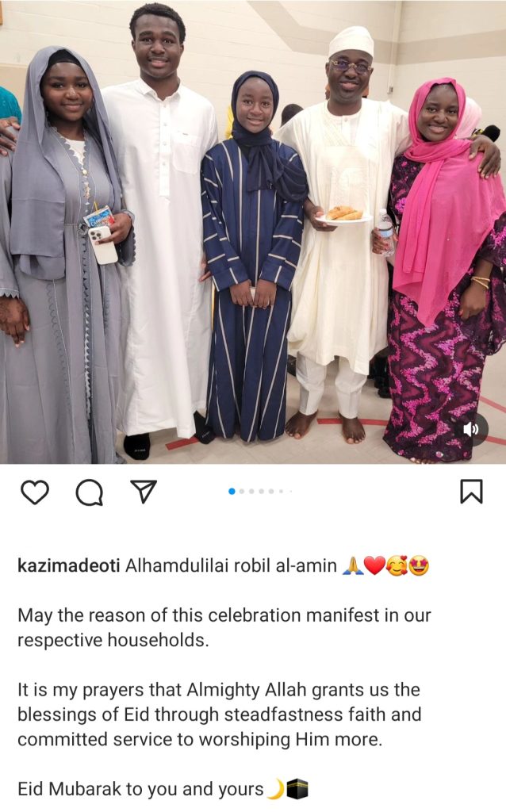Jump to the second carousel dot

coord(242,491)
